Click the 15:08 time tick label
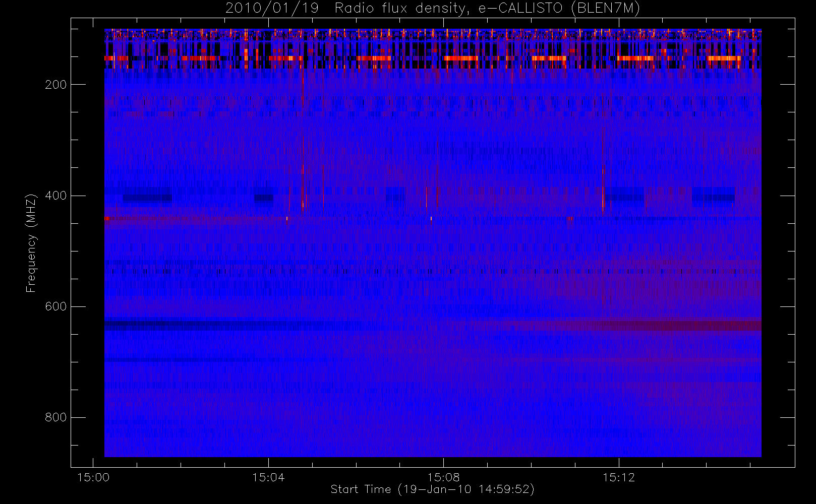This screenshot has height=504, width=816. pos(443,477)
